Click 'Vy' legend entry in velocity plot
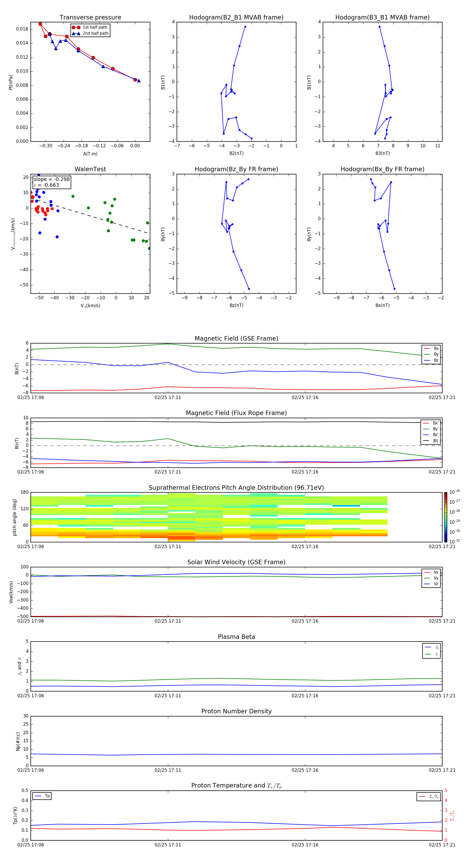 coord(431,578)
